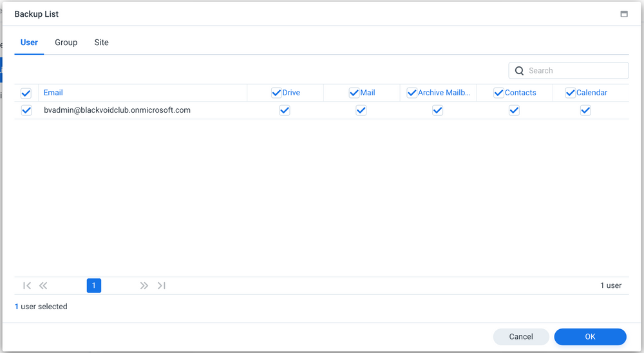The height and width of the screenshot is (353, 644).
Task: Go to previous page double arrow
Action: (x=43, y=285)
